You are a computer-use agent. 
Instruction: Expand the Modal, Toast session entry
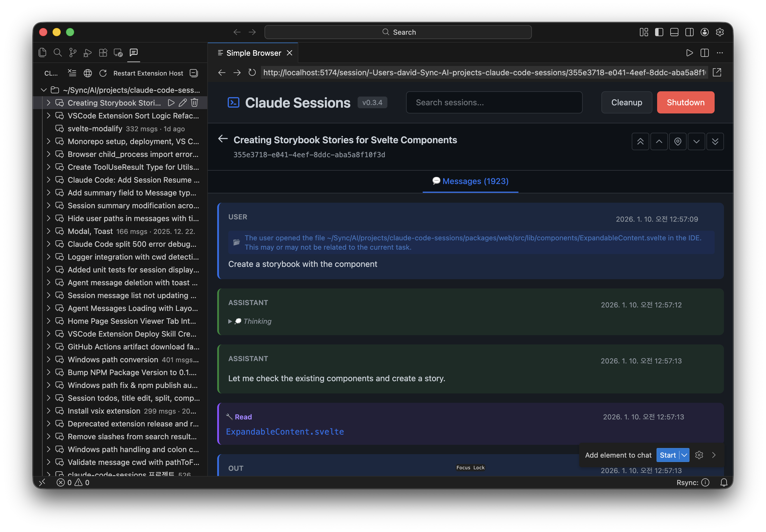(x=48, y=231)
